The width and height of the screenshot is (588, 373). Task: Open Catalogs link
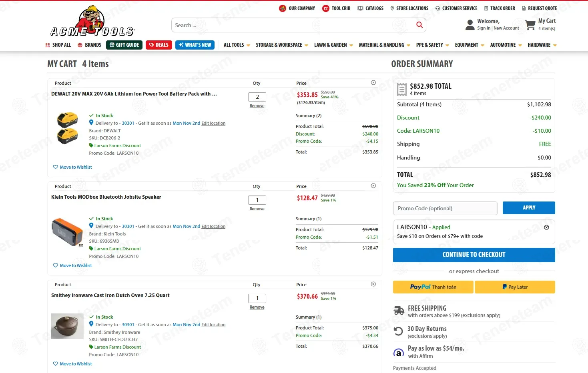tap(371, 8)
